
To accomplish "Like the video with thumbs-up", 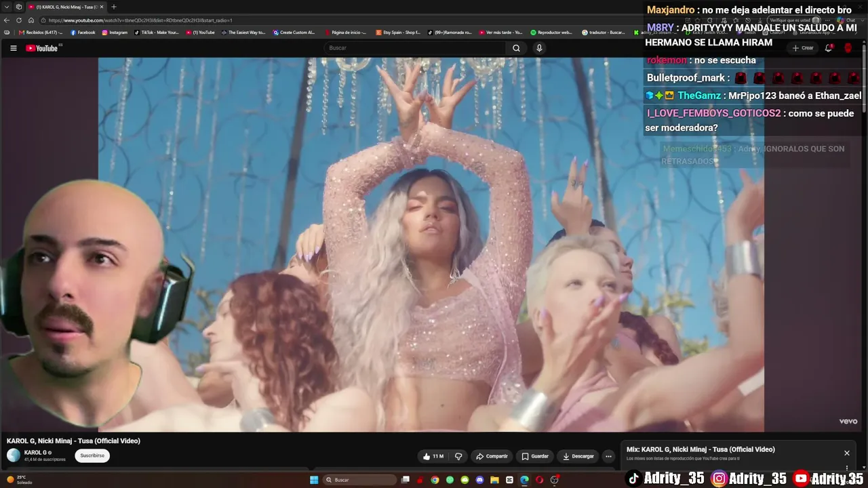I will coord(433,456).
